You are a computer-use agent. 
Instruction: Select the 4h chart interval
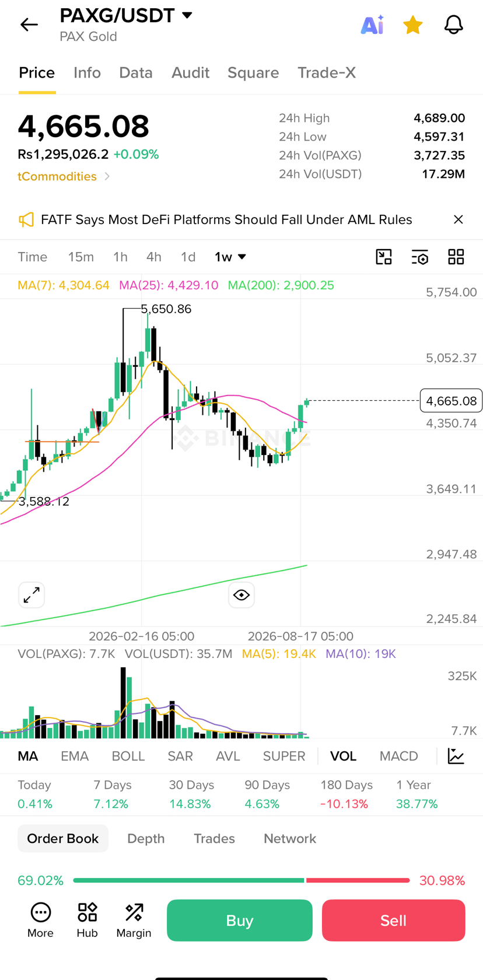tap(154, 257)
